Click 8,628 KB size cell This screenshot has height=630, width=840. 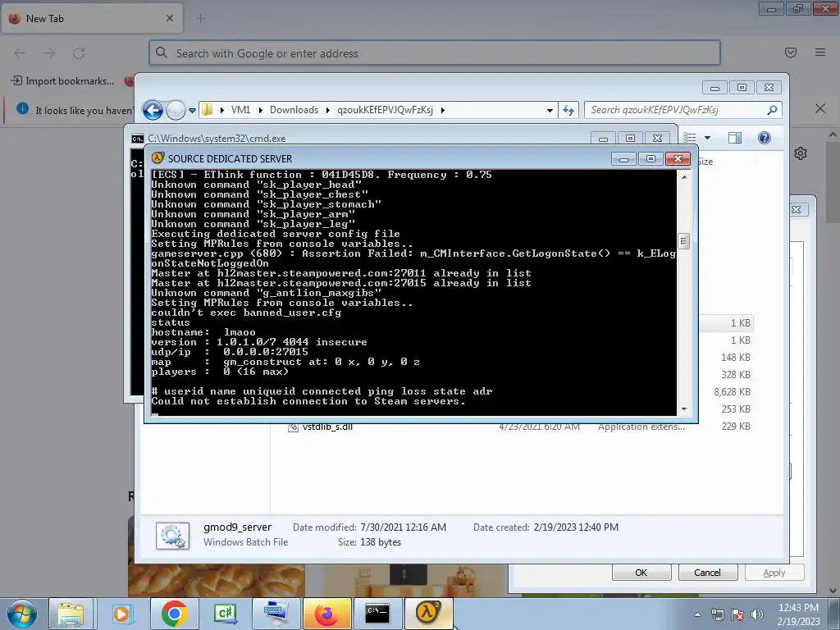click(x=732, y=391)
